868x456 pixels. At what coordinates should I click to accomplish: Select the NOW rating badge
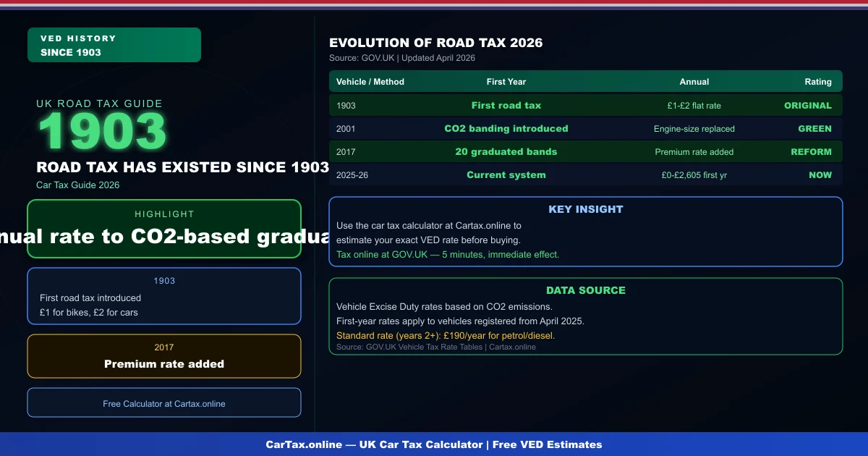click(820, 174)
